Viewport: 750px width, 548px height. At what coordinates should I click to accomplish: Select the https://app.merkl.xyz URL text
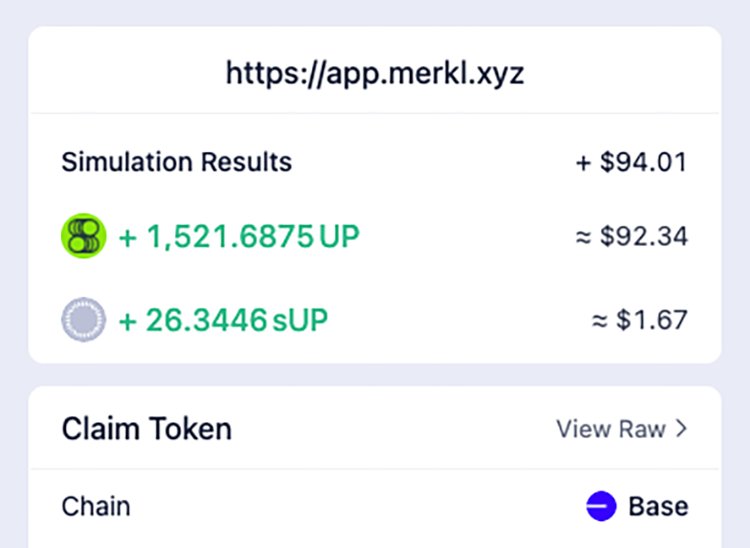click(374, 73)
